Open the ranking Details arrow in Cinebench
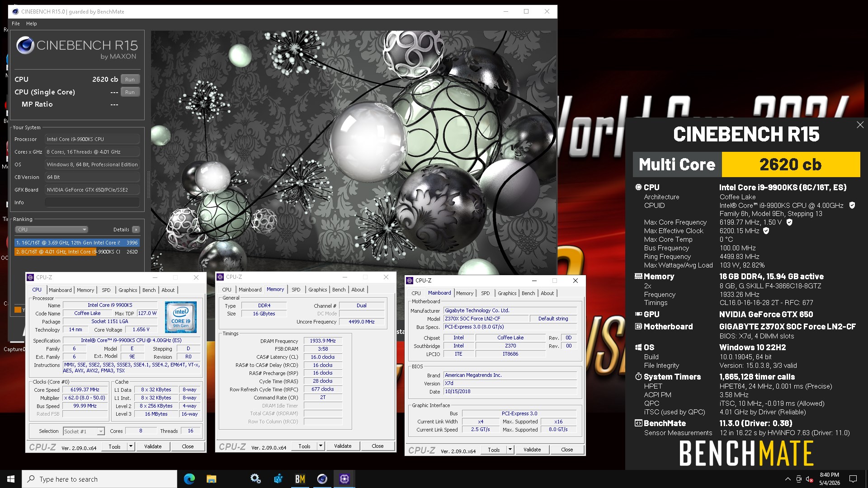 136,230
